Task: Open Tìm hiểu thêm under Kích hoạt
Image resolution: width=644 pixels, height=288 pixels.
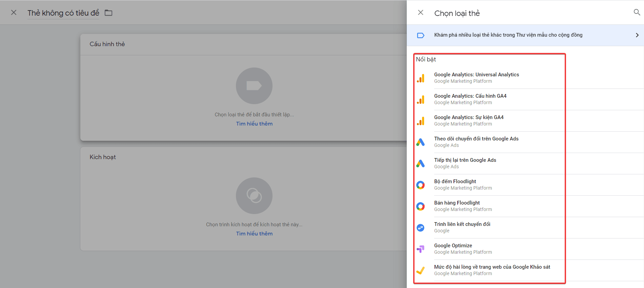Action: (x=254, y=234)
